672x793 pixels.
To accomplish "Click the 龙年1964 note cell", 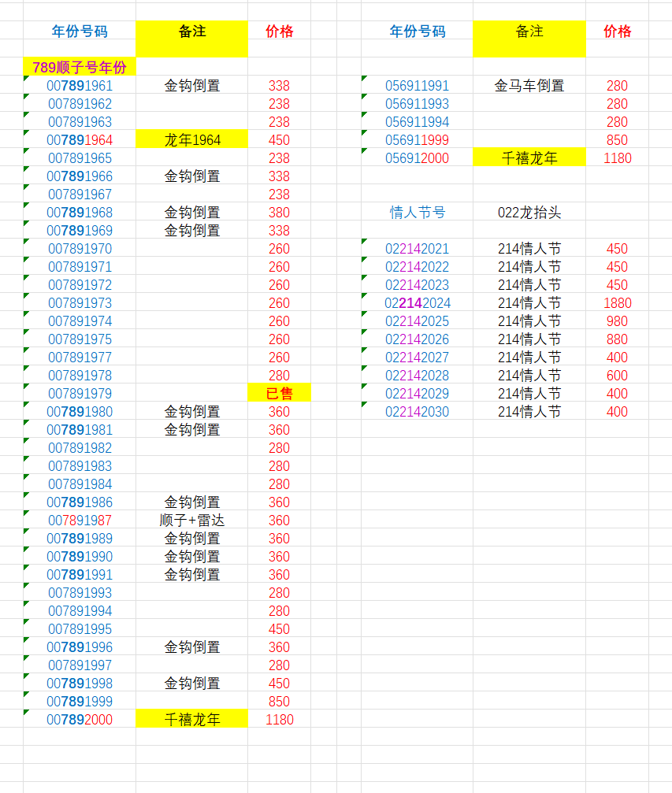I will (x=191, y=140).
